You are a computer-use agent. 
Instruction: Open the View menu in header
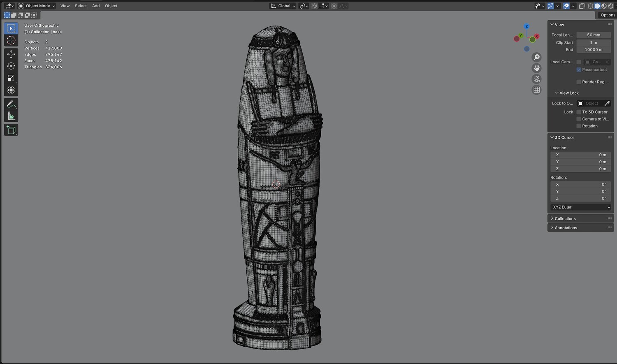coord(65,6)
